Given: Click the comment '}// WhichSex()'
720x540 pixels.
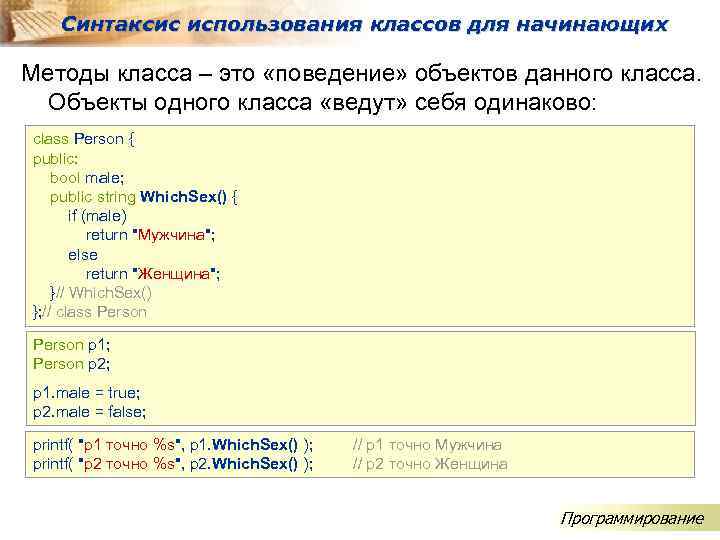Looking at the screenshot, I should coord(101,293).
